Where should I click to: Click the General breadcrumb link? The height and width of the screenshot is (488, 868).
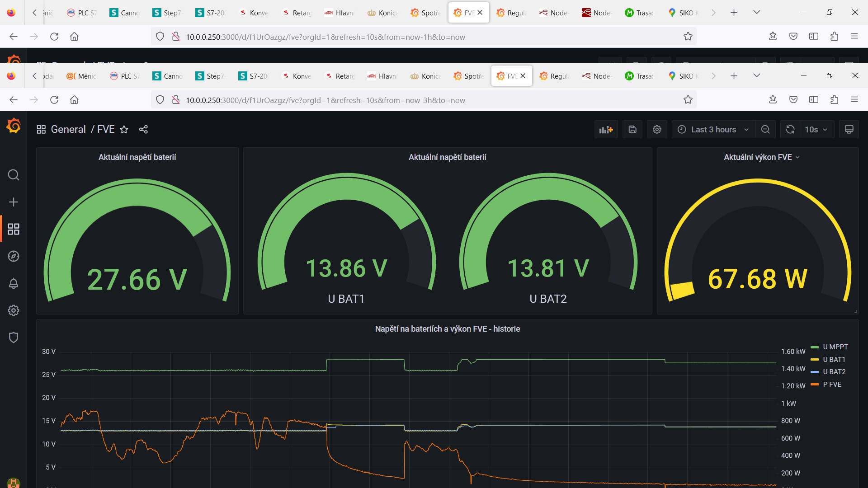(68, 130)
